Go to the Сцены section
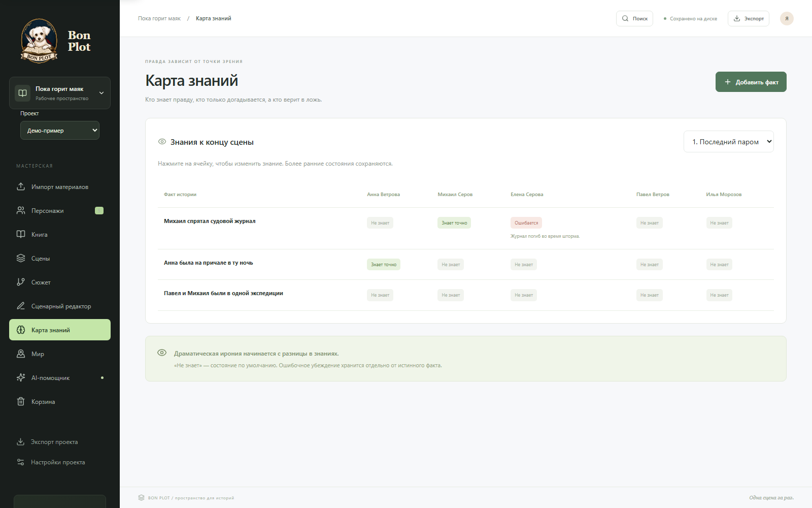Screen dimensions: 812x508 tap(60, 258)
